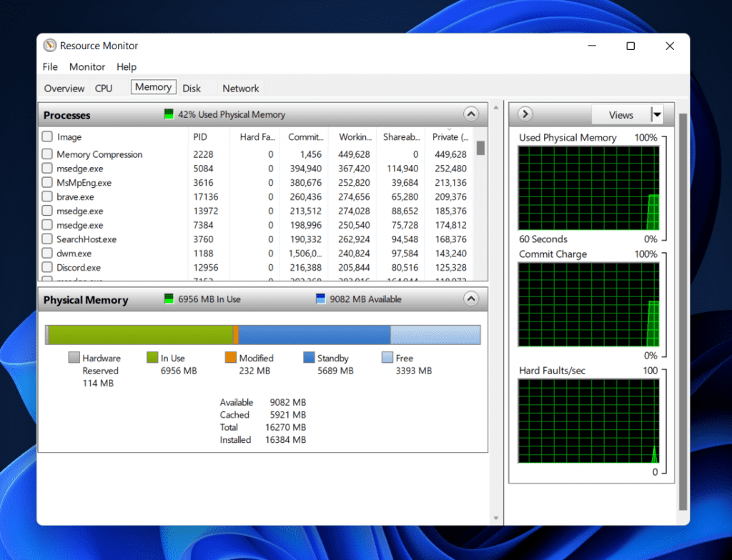The width and height of the screenshot is (732, 560).
Task: Click the green Used Physical Memory indicator icon
Action: click(x=169, y=114)
